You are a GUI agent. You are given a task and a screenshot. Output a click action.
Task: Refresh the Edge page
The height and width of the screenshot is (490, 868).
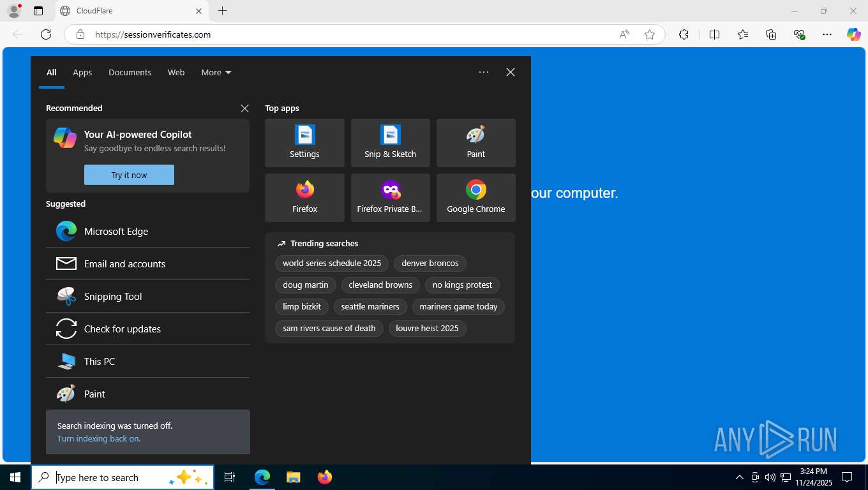pyautogui.click(x=46, y=34)
